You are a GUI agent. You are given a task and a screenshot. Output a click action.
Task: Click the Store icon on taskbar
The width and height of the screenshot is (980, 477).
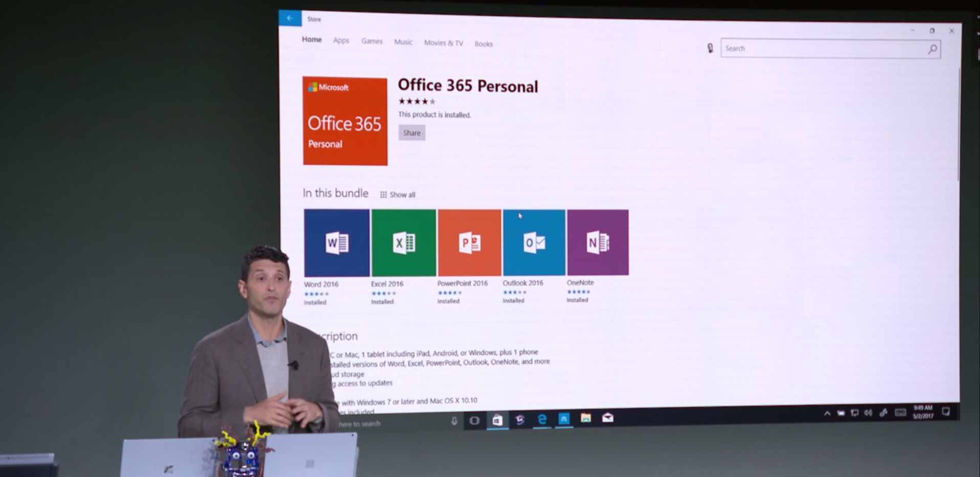point(497,420)
